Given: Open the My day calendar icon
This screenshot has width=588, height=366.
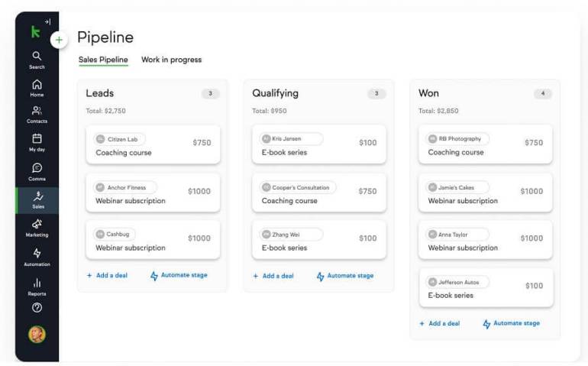Looking at the screenshot, I should click(x=37, y=142).
